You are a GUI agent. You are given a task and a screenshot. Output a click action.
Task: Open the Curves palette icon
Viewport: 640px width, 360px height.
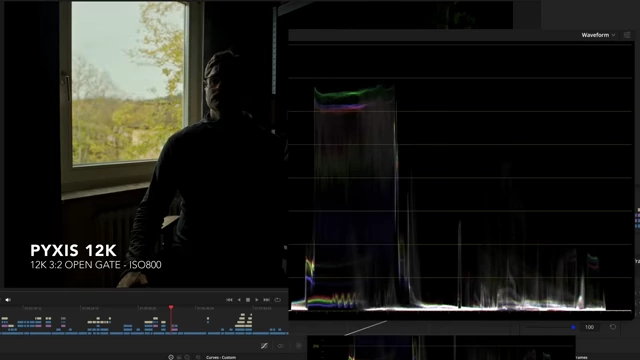point(264,346)
